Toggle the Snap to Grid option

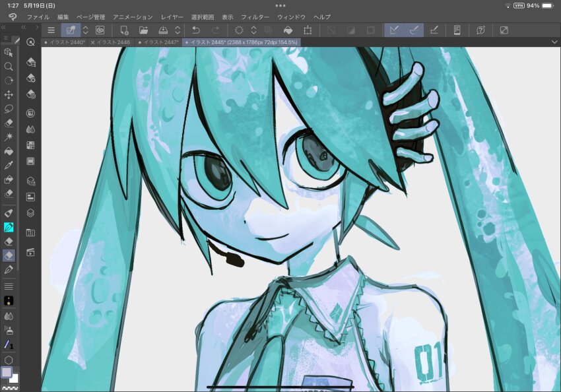[x=435, y=30]
